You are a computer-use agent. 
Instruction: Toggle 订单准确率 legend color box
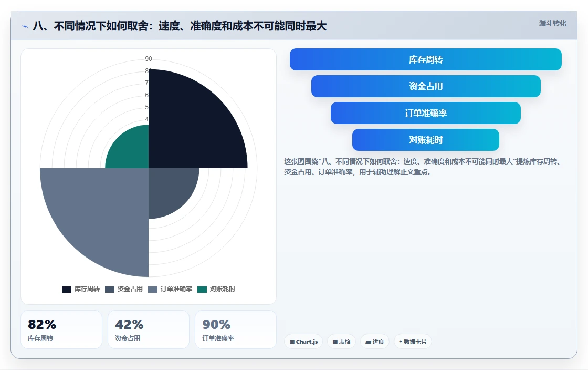click(x=153, y=289)
